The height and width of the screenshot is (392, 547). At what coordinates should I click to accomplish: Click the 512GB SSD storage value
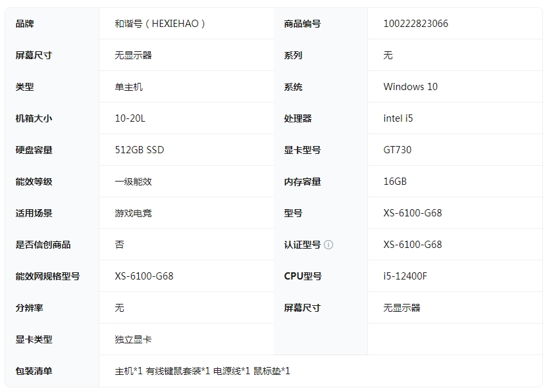pyautogui.click(x=139, y=150)
